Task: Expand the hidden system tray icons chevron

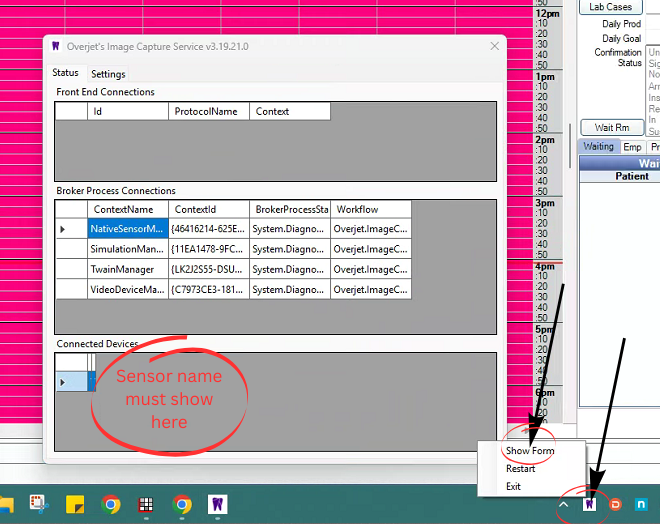Action: tap(564, 504)
